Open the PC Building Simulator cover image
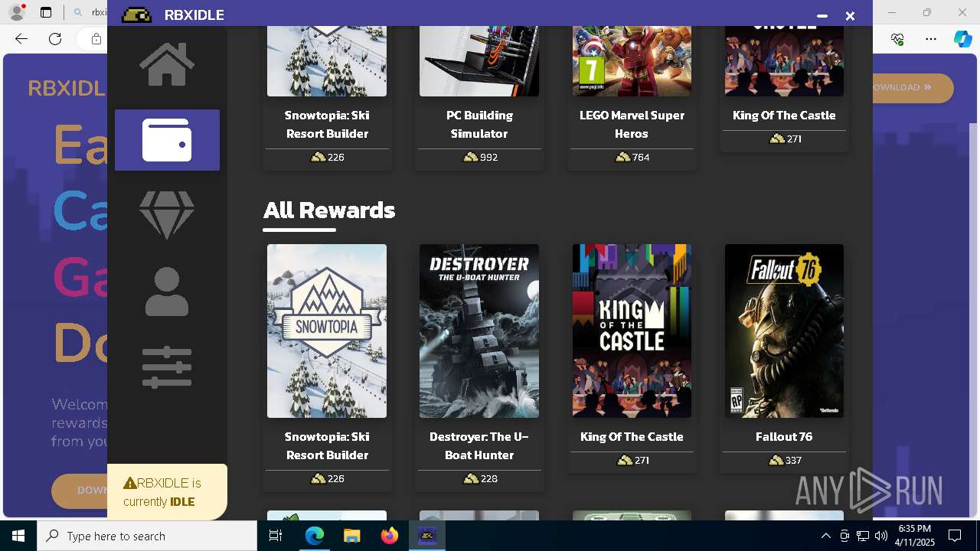Screen dimensions: 980x551 coord(479,61)
